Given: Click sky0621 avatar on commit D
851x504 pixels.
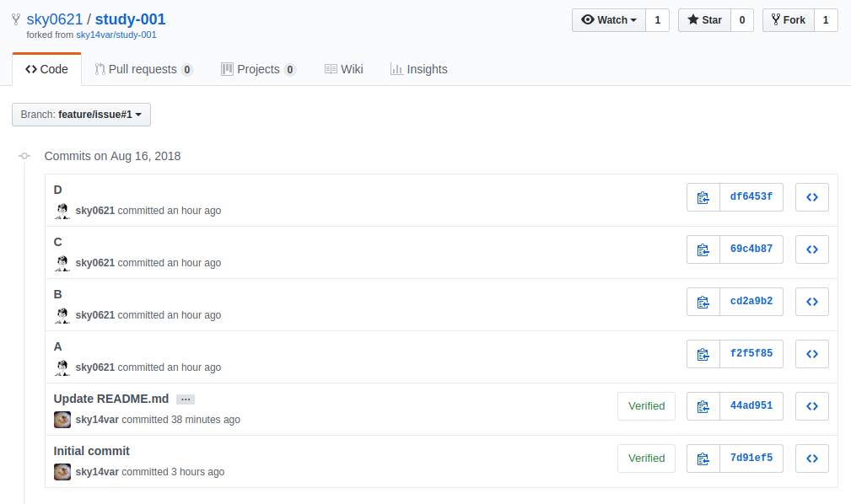Looking at the screenshot, I should coord(62,211).
